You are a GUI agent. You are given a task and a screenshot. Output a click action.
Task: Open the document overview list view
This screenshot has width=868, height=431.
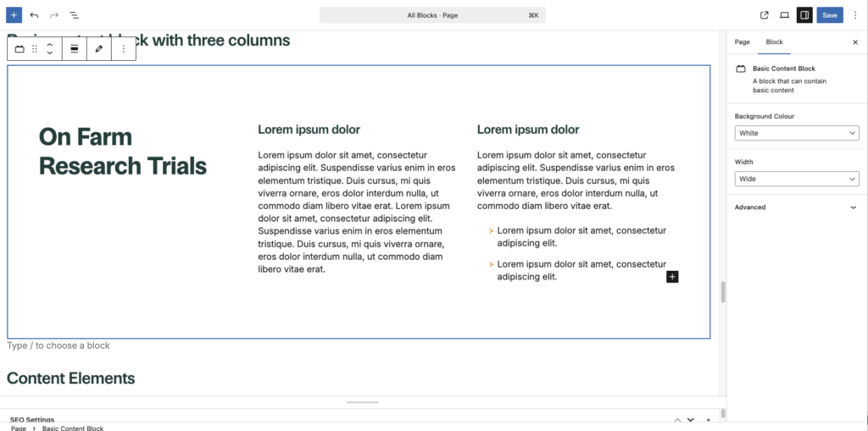click(75, 15)
